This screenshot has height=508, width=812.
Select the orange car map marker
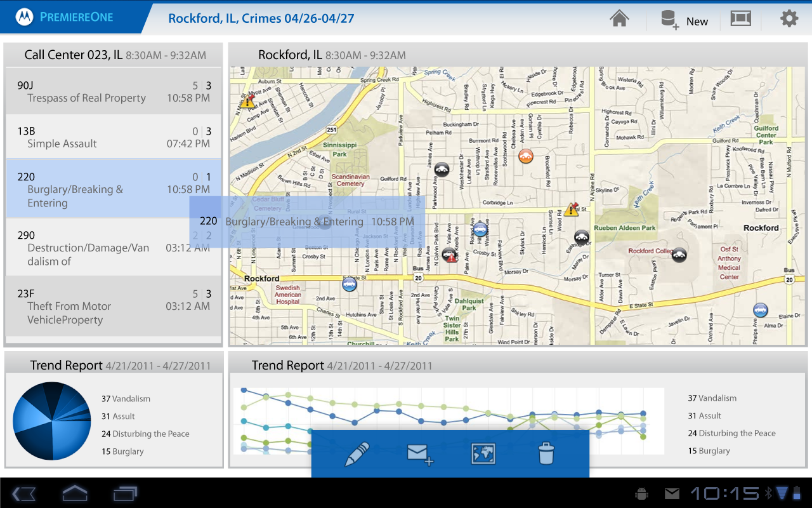point(525,156)
